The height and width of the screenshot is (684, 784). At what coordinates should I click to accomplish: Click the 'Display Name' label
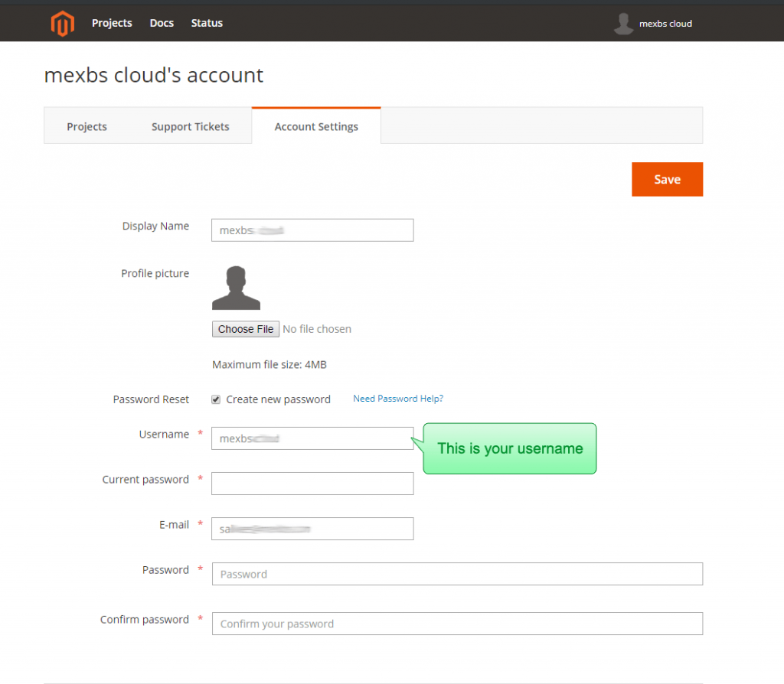(x=155, y=226)
